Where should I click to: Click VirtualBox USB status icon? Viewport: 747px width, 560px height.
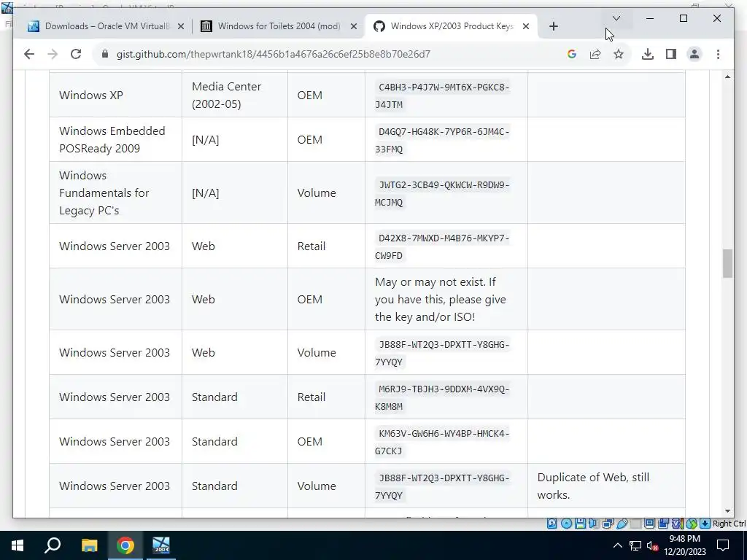[622, 524]
